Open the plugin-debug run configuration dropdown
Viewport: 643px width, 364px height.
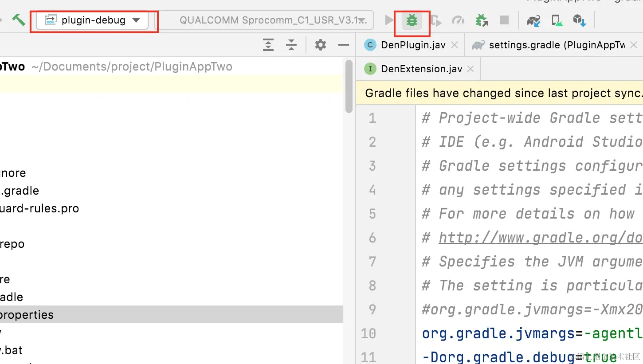click(x=92, y=20)
